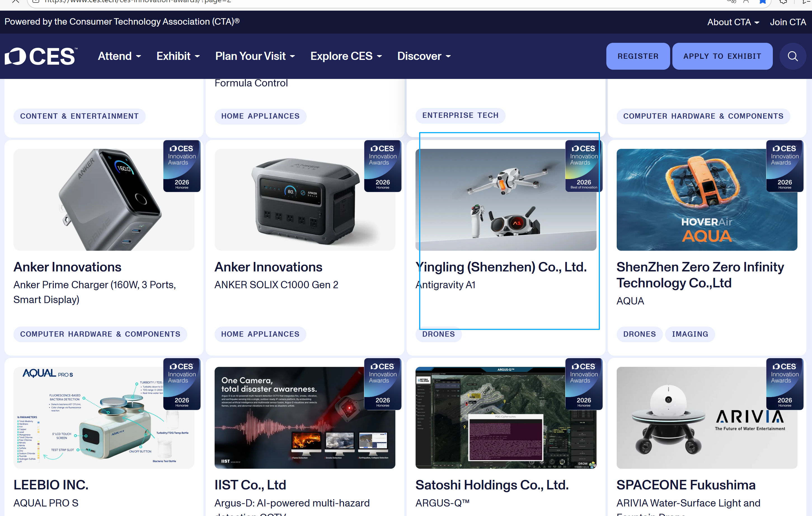Open the Discover menu
This screenshot has width=812, height=516.
[424, 56]
